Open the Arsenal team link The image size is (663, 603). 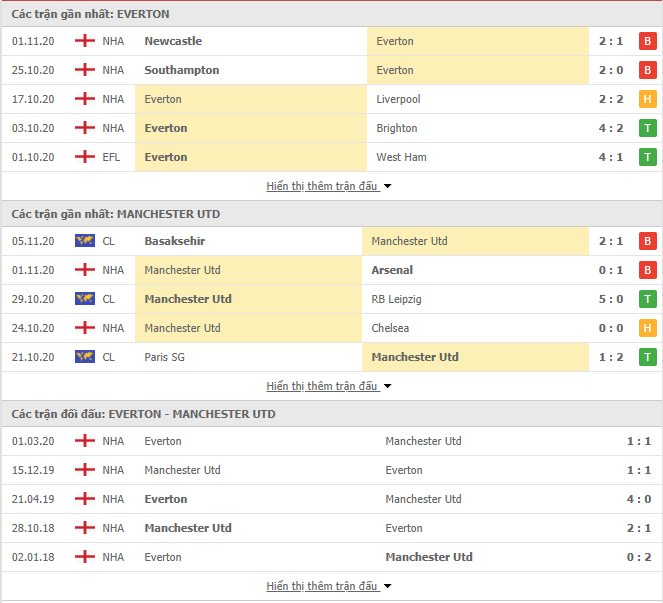392,270
